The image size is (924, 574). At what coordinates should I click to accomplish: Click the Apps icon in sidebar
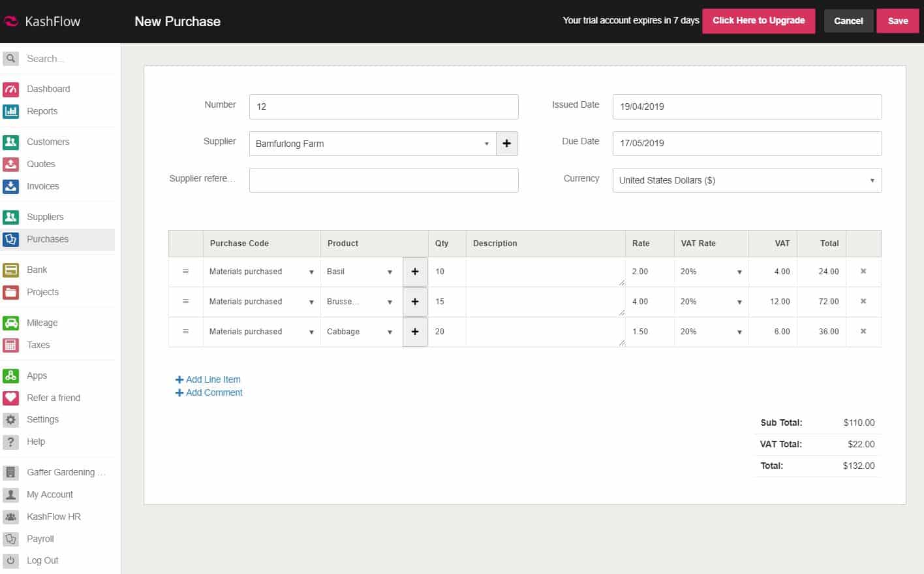point(10,375)
